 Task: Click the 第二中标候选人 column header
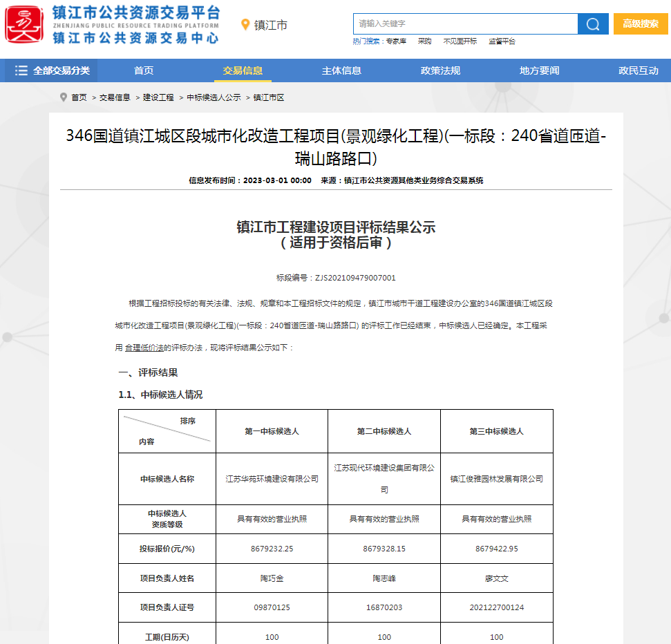pyautogui.click(x=384, y=431)
